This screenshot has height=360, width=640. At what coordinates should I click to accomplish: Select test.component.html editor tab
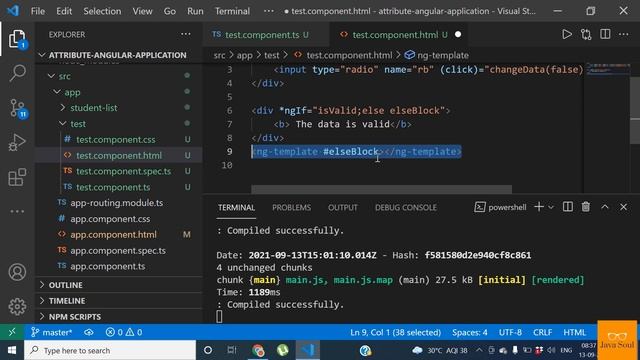(400, 35)
